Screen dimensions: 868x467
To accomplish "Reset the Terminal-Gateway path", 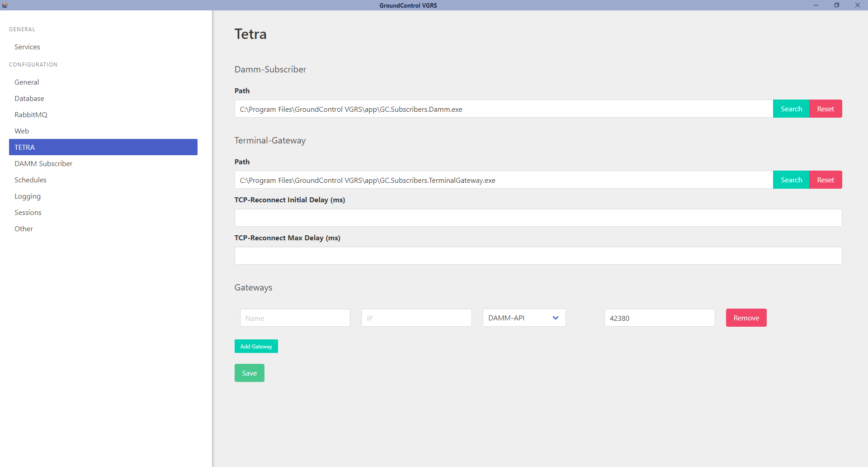I will pos(825,180).
